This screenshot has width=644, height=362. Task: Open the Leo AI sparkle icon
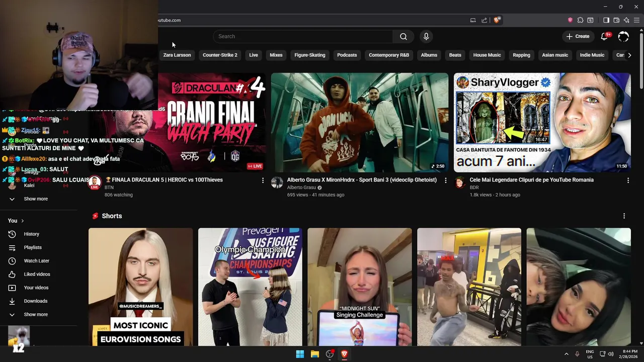pyautogui.click(x=626, y=20)
